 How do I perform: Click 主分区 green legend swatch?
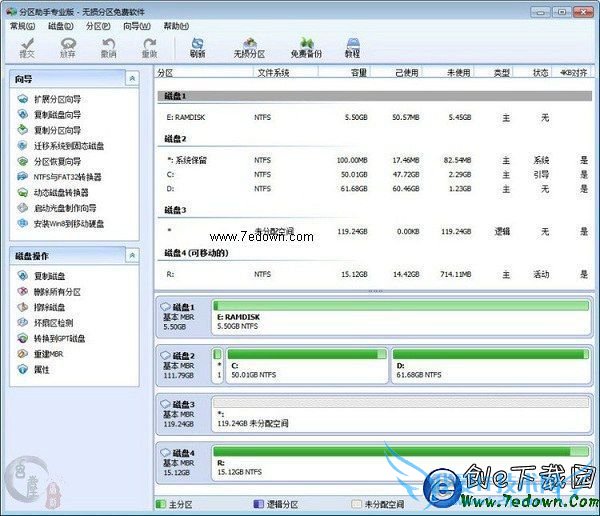[x=161, y=504]
